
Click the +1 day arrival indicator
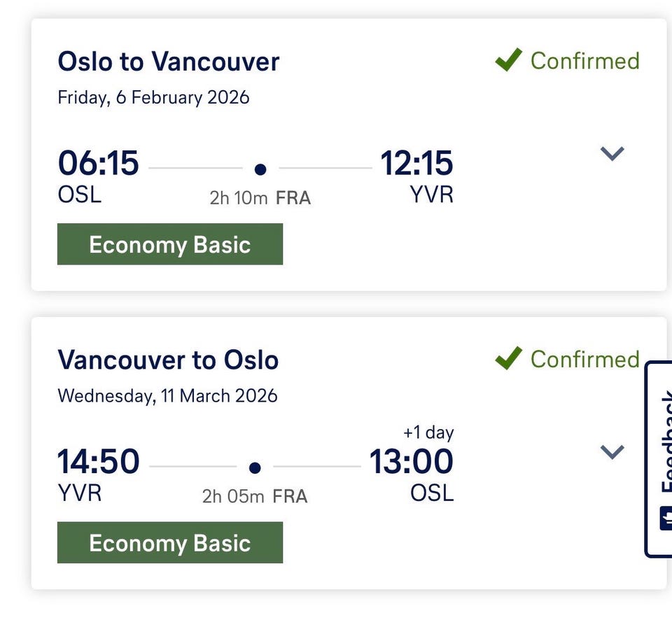tap(428, 432)
